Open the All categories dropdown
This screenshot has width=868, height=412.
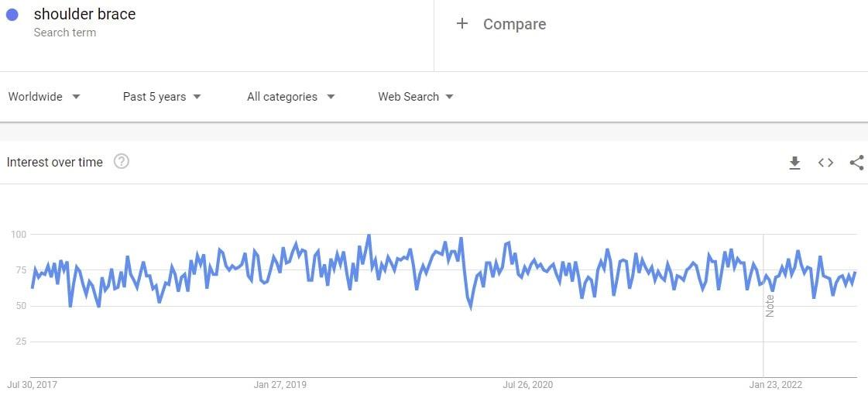point(290,97)
